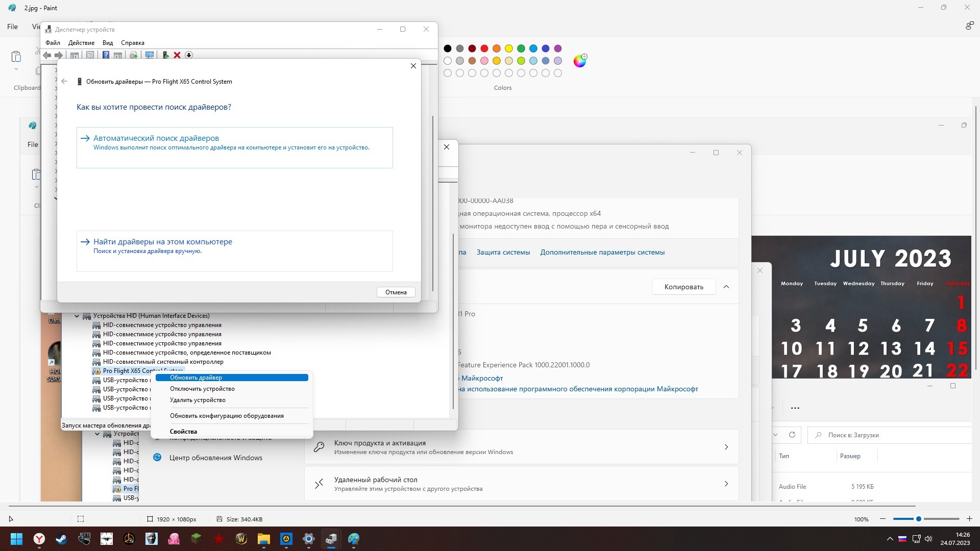
Task: Collapse the section using the chevron beside Копировать
Action: click(726, 287)
